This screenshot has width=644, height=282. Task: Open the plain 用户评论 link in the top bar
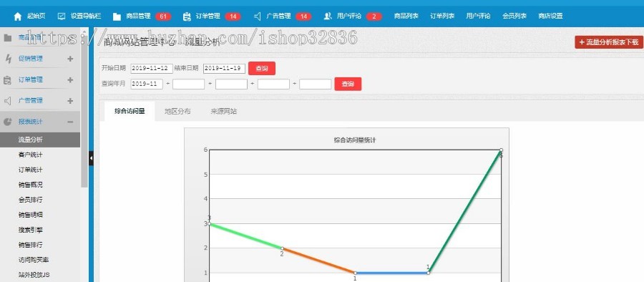point(478,16)
